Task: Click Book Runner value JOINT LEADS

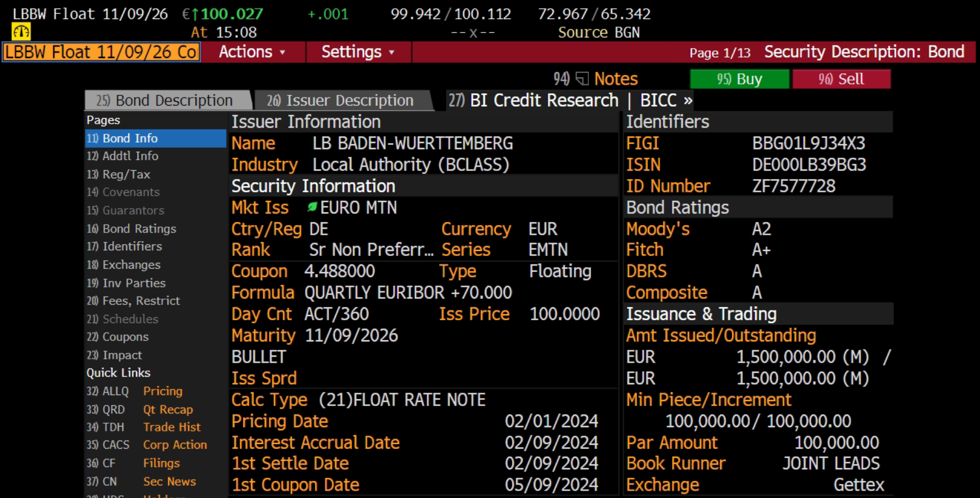Action: click(831, 463)
